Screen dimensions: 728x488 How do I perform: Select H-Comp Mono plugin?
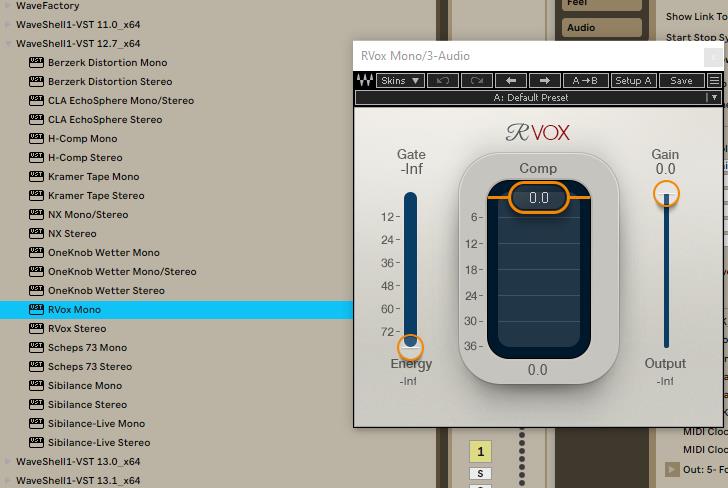(x=83, y=138)
